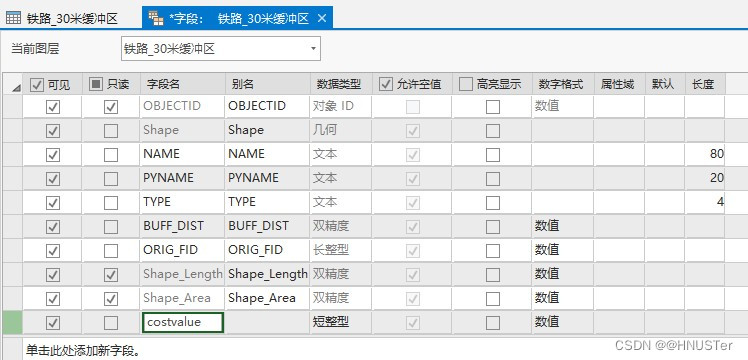Toggle visible checkbox for Shape_Area field
The height and width of the screenshot is (360, 748).
(53, 299)
